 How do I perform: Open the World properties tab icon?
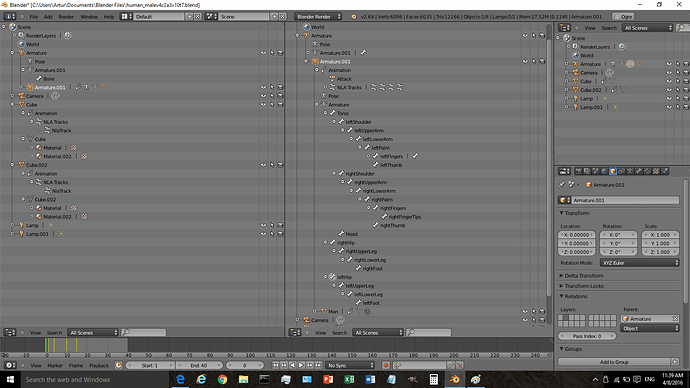point(604,171)
